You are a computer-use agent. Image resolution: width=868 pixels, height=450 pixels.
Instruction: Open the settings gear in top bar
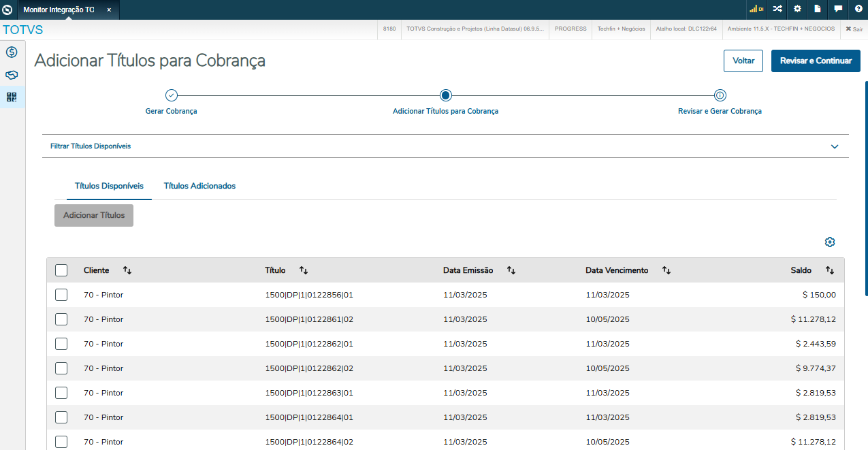click(x=797, y=9)
